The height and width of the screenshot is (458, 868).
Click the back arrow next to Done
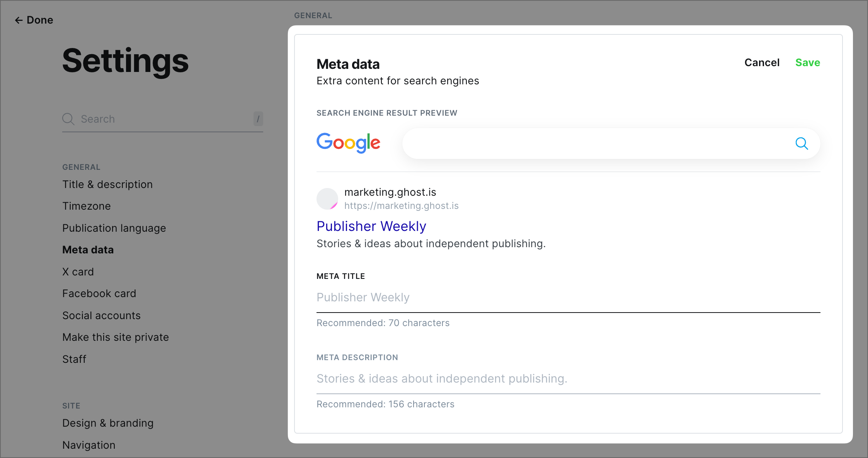[x=18, y=20]
